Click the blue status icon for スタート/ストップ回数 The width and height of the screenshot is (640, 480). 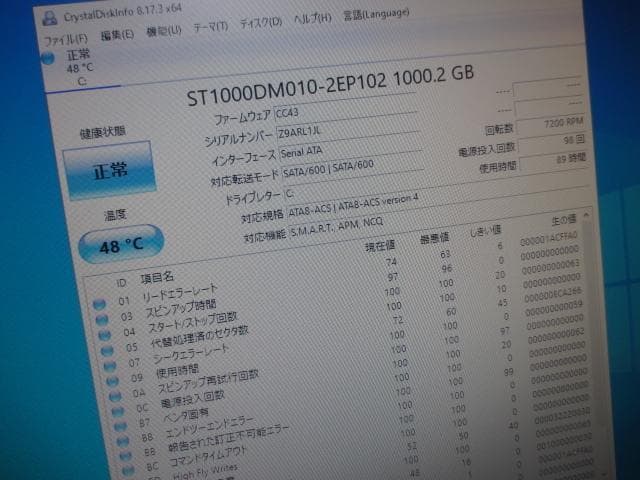102,334
